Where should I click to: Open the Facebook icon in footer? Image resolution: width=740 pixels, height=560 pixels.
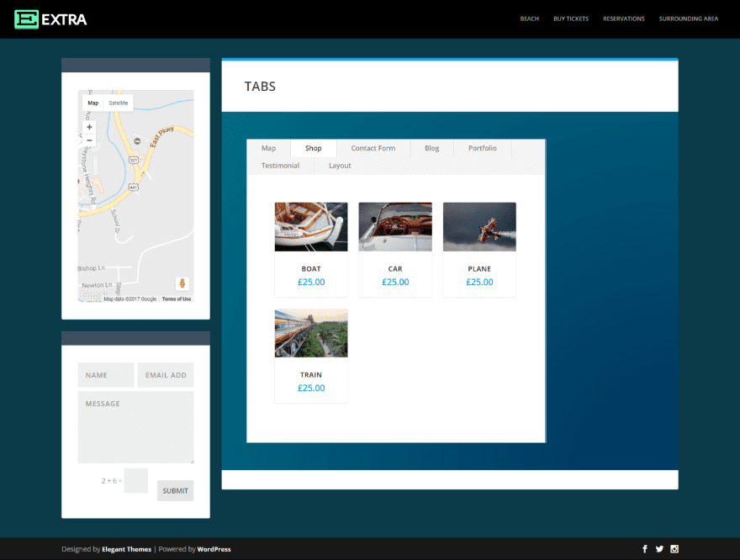point(645,549)
